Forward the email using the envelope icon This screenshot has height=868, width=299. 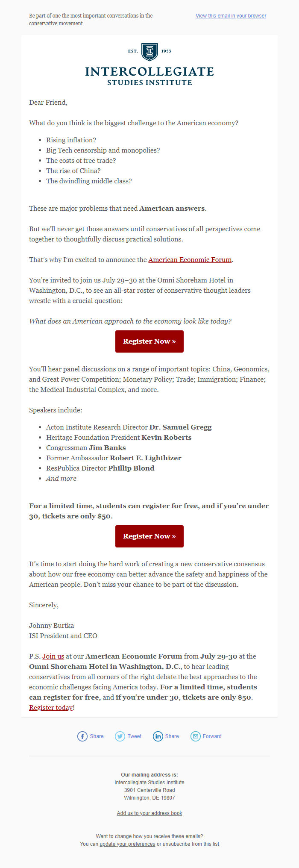195,736
